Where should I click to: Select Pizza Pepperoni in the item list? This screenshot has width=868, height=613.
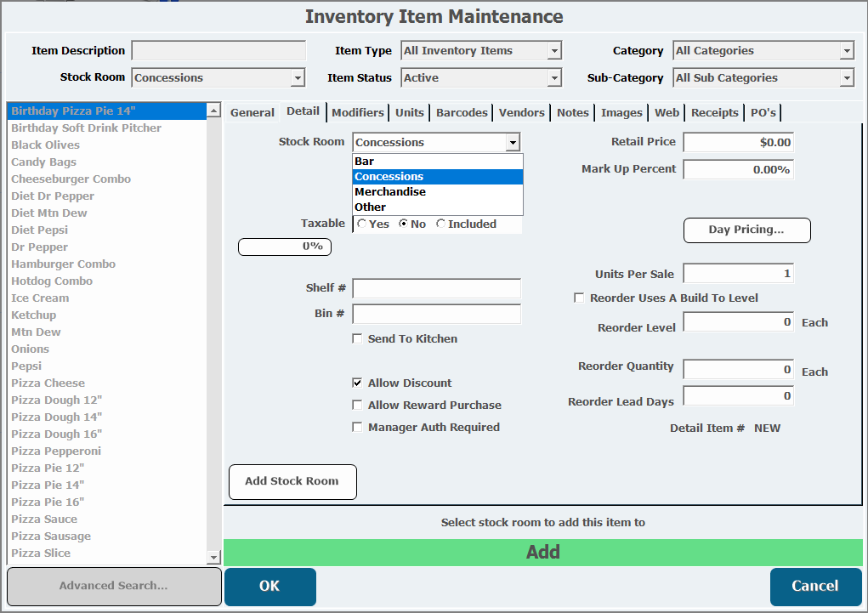click(x=56, y=451)
